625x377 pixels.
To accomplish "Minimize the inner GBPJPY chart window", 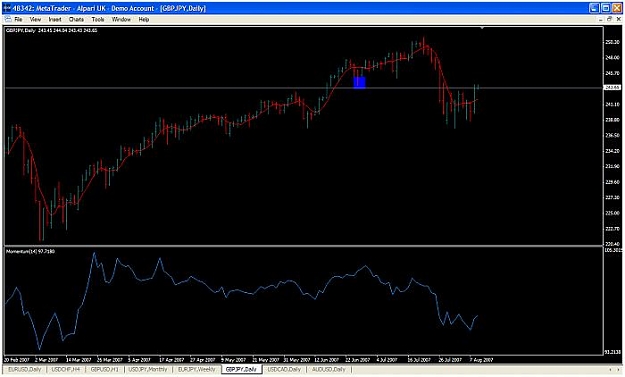I will click(x=601, y=19).
